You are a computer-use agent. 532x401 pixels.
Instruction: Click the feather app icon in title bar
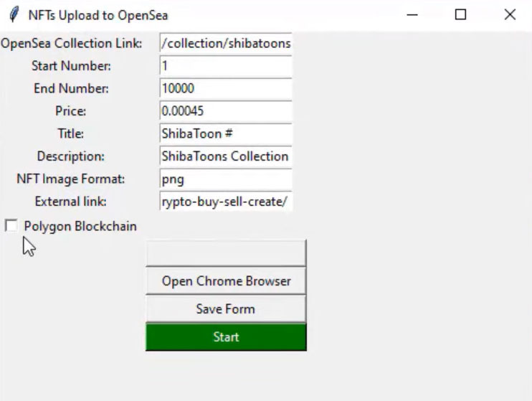click(x=14, y=15)
